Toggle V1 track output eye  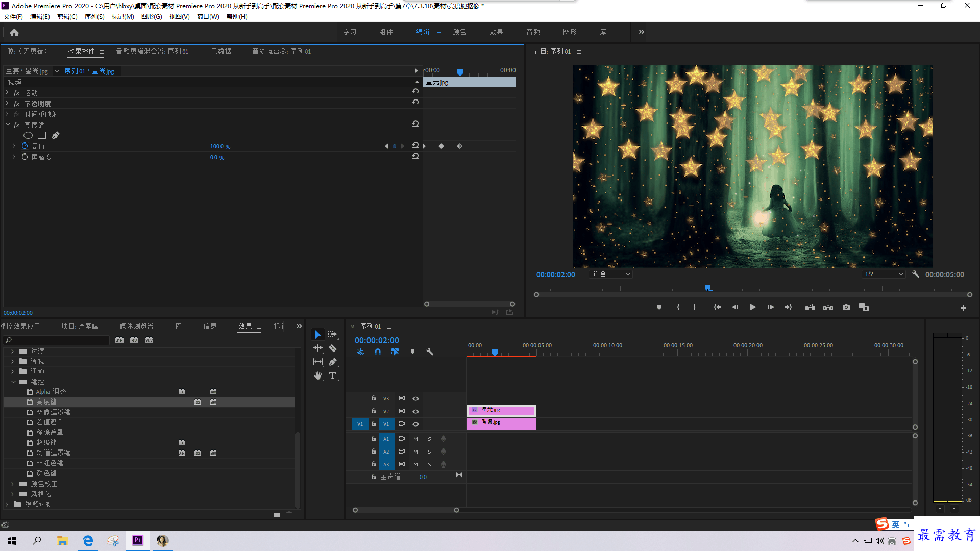pyautogui.click(x=416, y=424)
